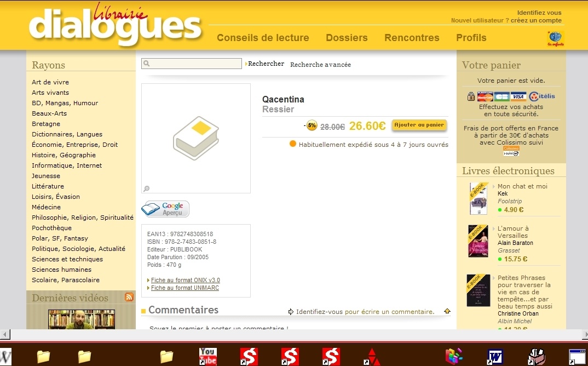Click the magnifier zoom icon under the book cover
This screenshot has height=366, width=588.
(x=147, y=188)
